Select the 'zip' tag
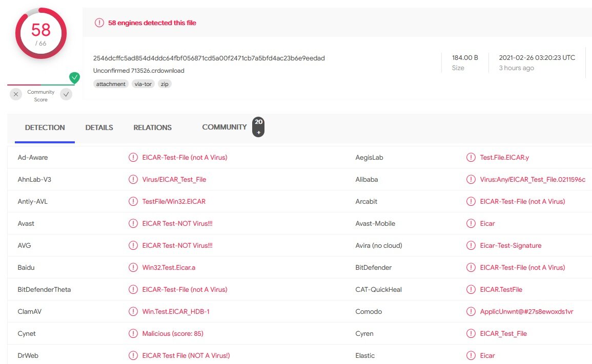The width and height of the screenshot is (592, 364). coord(165,84)
